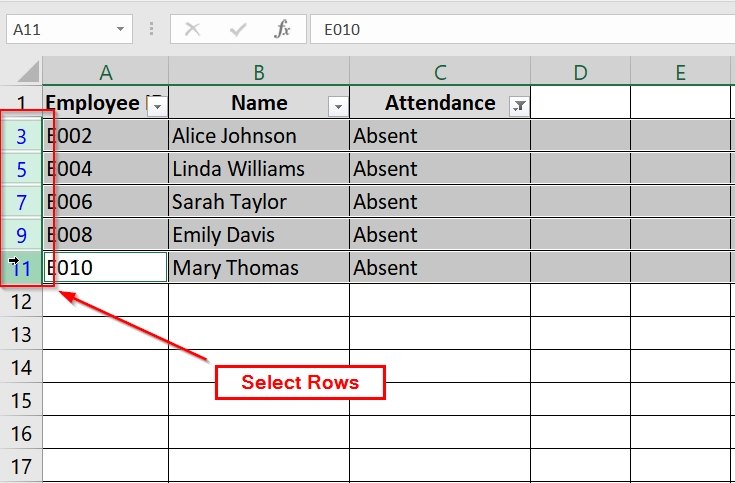The image size is (735, 483).
Task: Click the Enter checkmark icon in formula bar
Action: coord(238,30)
